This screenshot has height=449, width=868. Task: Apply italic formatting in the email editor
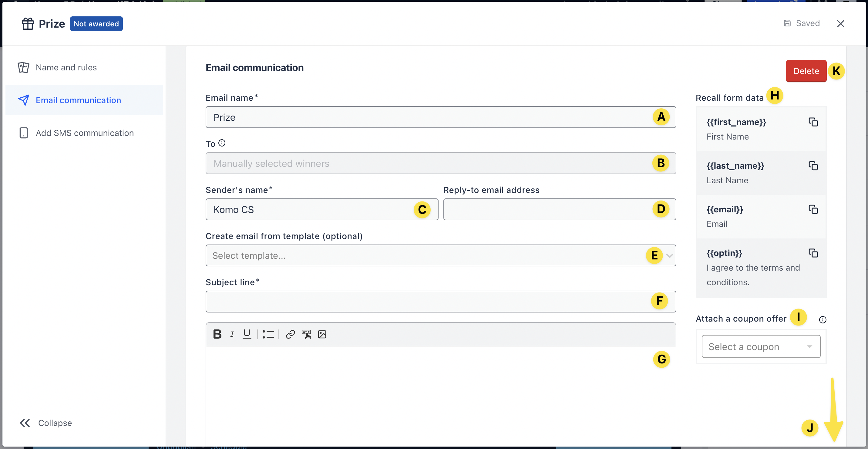232,334
